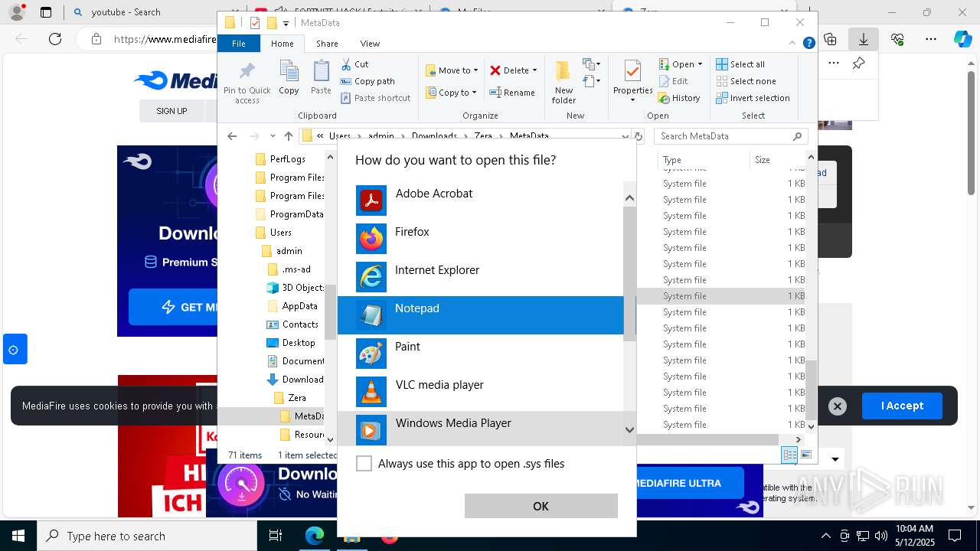
Task: Open the Properties ribbon button
Action: (632, 82)
